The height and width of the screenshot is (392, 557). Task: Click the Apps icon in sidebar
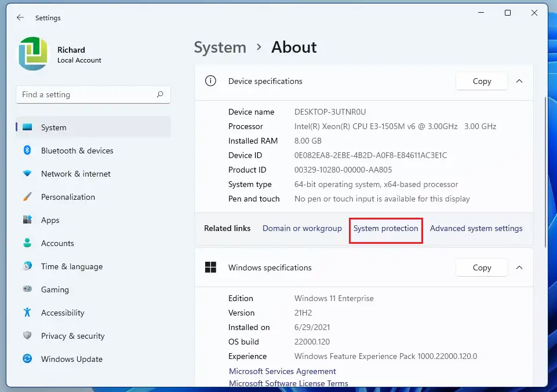(x=27, y=219)
